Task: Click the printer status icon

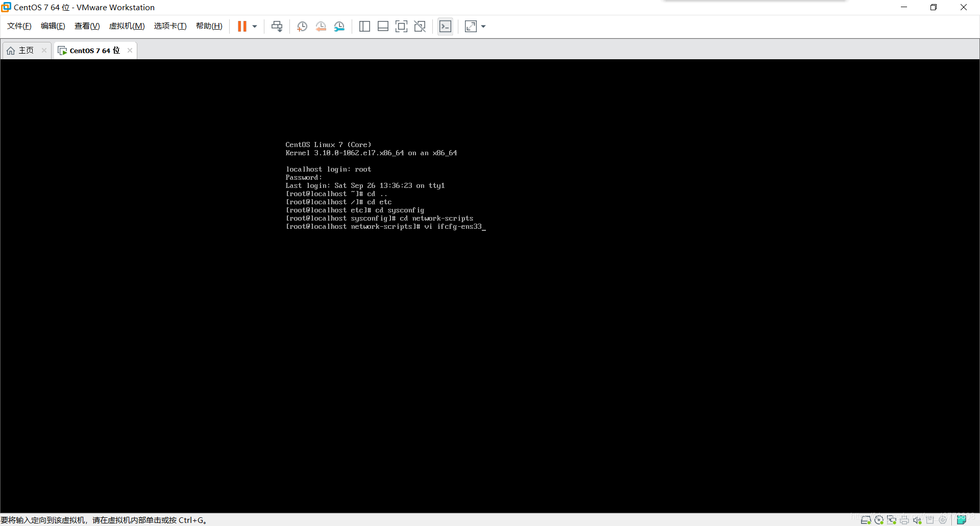Action: tap(904, 520)
